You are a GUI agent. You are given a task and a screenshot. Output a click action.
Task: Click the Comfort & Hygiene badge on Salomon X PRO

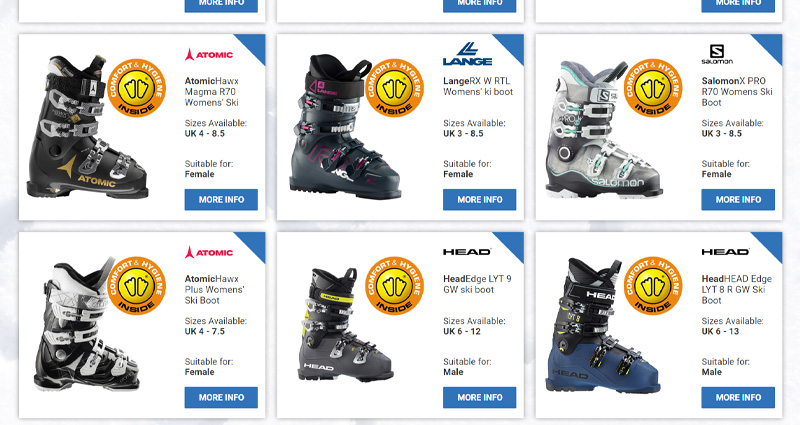(653, 87)
